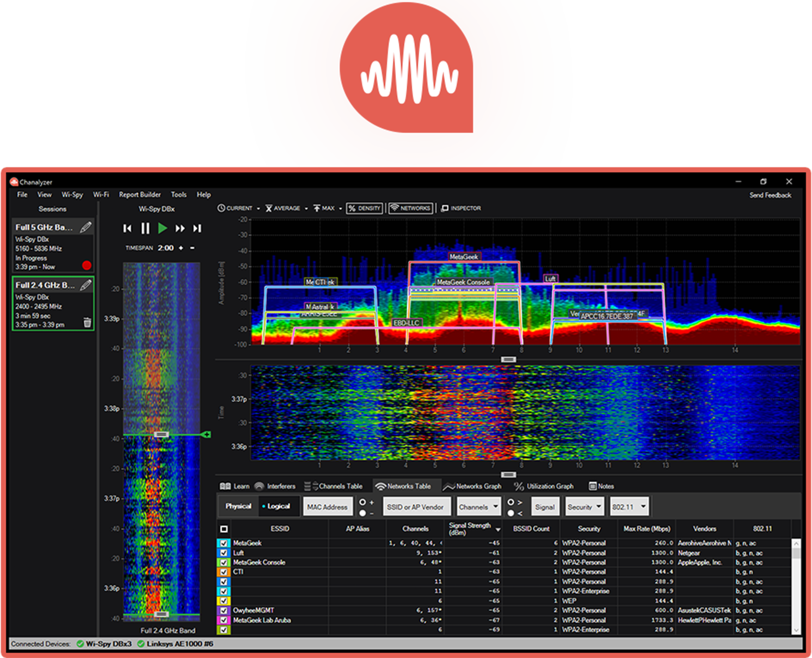Open the Report Builder menu
Viewport: 812px width, 658px height.
[x=140, y=195]
